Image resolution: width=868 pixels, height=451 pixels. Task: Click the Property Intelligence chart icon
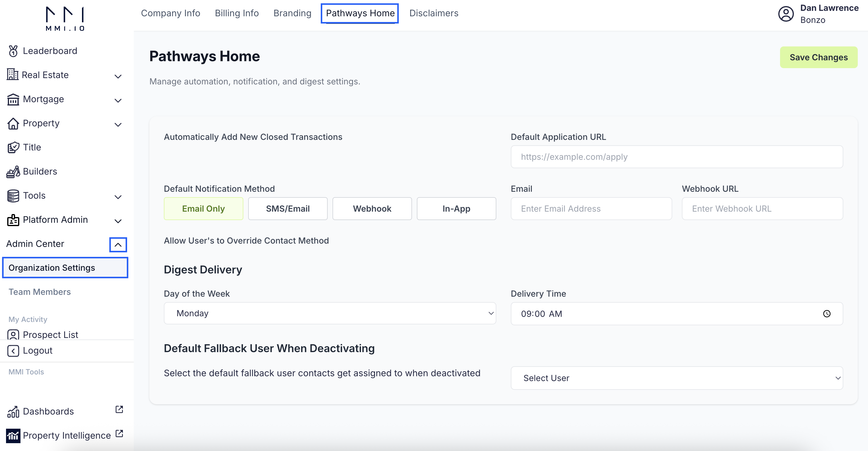tap(13, 436)
